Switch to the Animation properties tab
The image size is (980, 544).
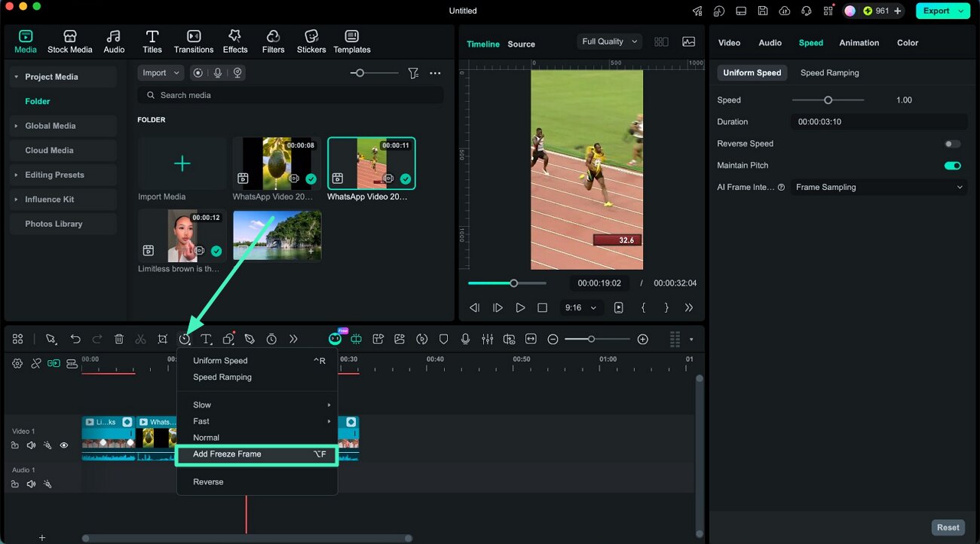[x=859, y=43]
